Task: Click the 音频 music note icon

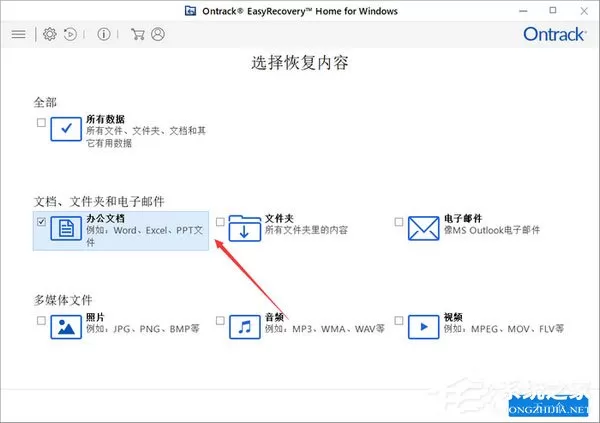Action: [x=245, y=327]
